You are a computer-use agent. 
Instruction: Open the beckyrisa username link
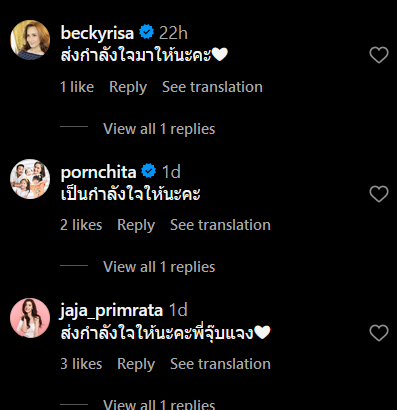point(97,33)
